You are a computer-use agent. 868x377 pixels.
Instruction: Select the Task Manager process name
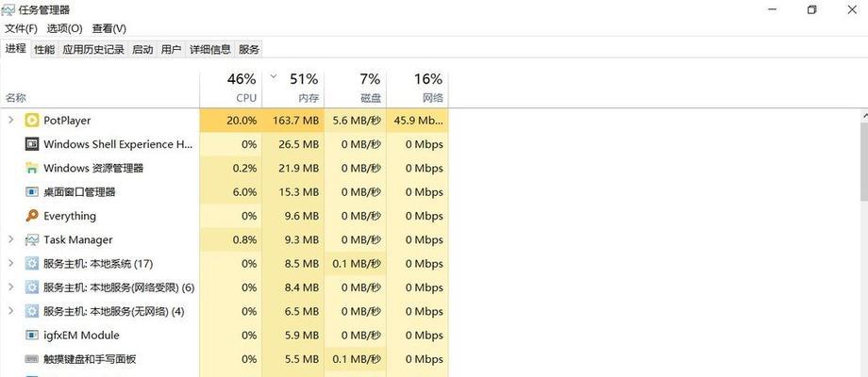point(78,239)
